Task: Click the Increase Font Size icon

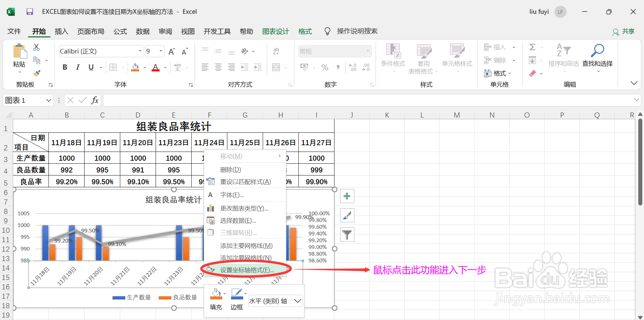Action: pyautogui.click(x=171, y=52)
